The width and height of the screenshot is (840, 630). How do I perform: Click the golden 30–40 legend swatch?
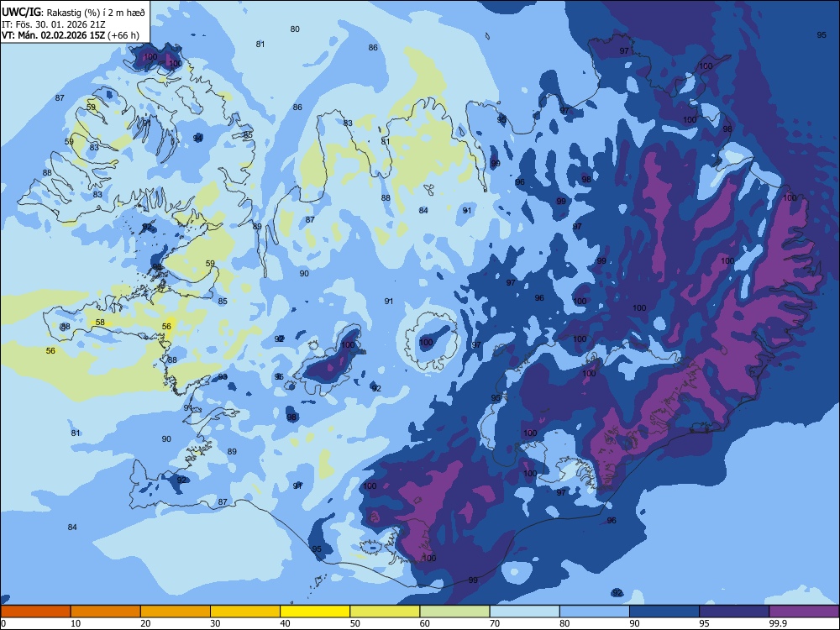click(245, 612)
